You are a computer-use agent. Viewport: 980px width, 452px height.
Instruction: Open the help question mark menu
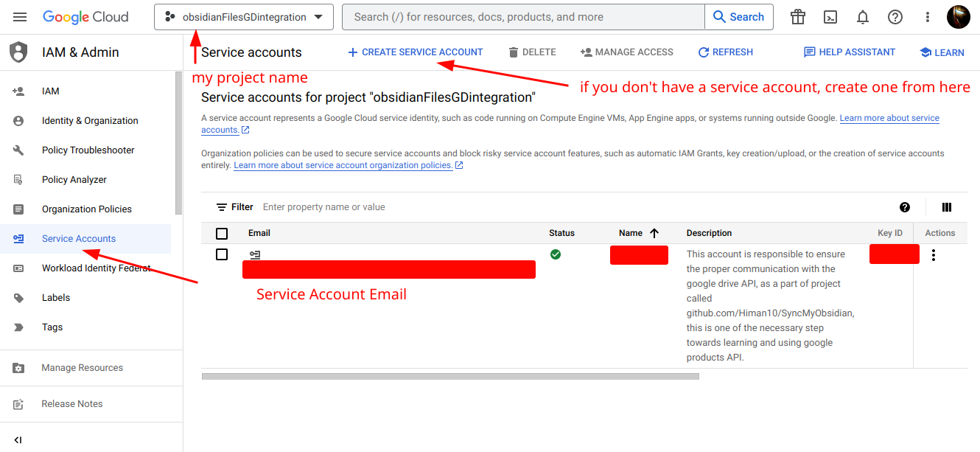(x=895, y=17)
